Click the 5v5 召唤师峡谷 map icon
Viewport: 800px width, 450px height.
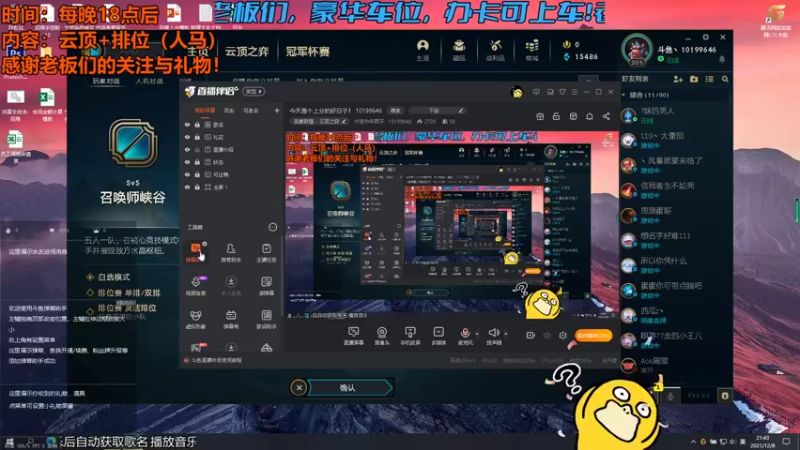[133, 143]
